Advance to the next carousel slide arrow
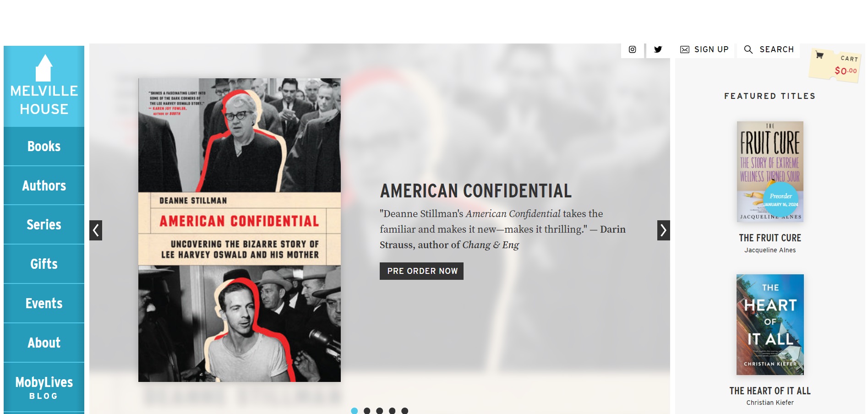This screenshot has height=414, width=868. coord(664,230)
